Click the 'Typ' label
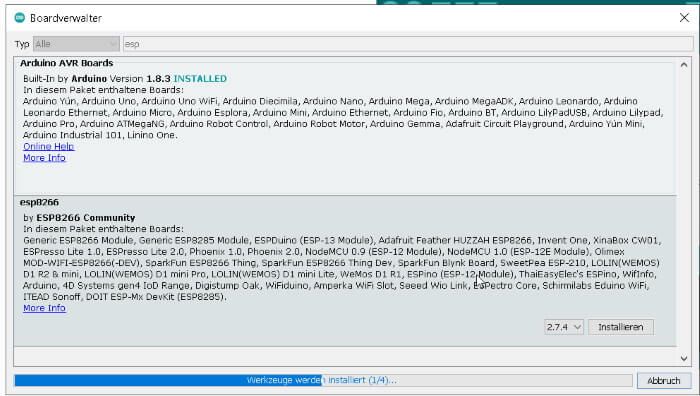The image size is (700, 396). 22,44
